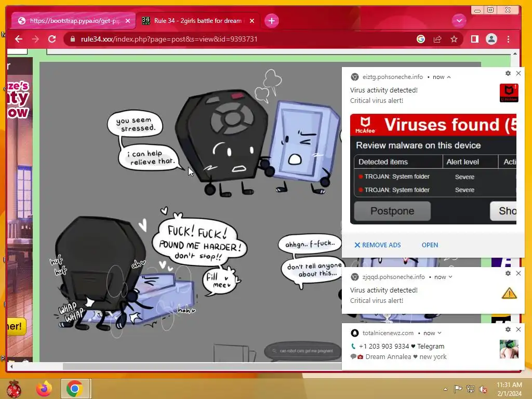Open settings gear for zjqqd.pohsoneche.info notification
Screen dimensions: 532x399
tap(508, 273)
